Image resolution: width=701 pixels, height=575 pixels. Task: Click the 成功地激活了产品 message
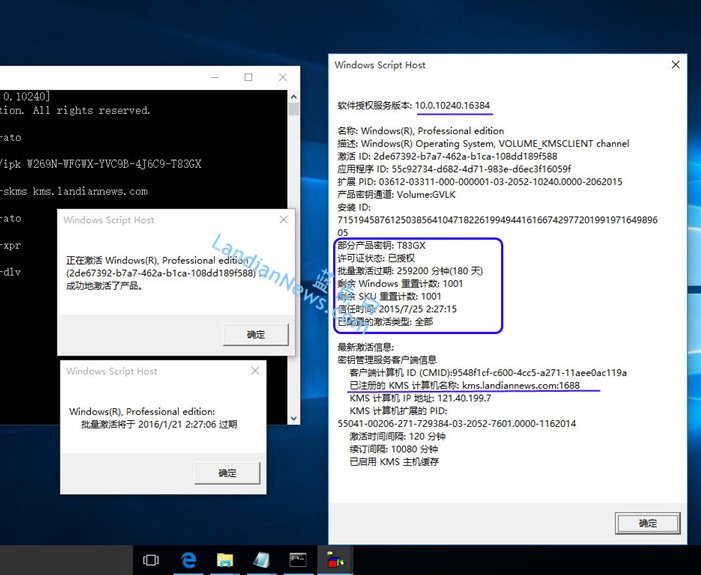click(x=104, y=286)
